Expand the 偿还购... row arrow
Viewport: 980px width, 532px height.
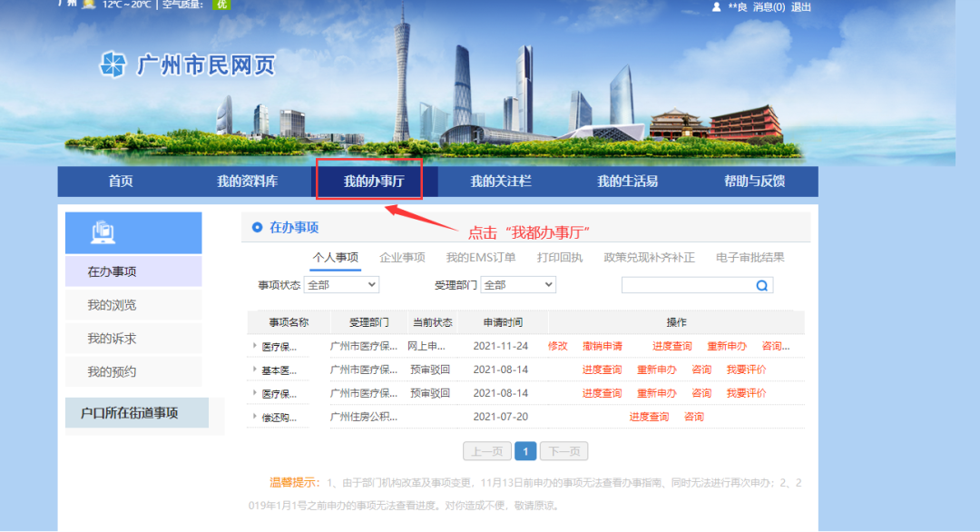coord(255,417)
